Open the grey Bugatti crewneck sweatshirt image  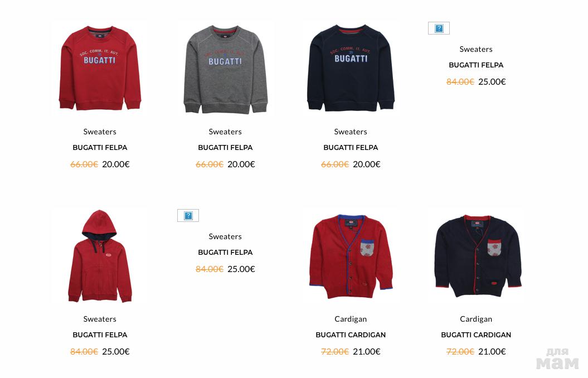225,69
